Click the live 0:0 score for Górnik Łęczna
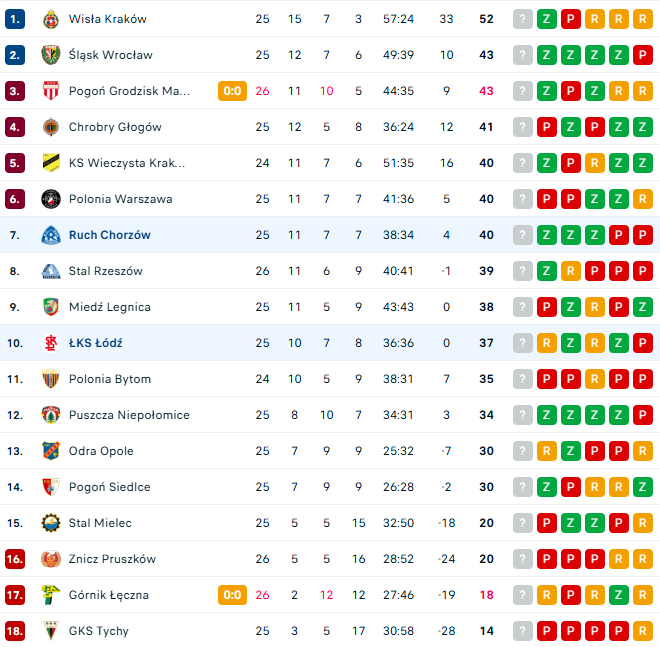Screen dimensions: 660x647 pos(232,595)
